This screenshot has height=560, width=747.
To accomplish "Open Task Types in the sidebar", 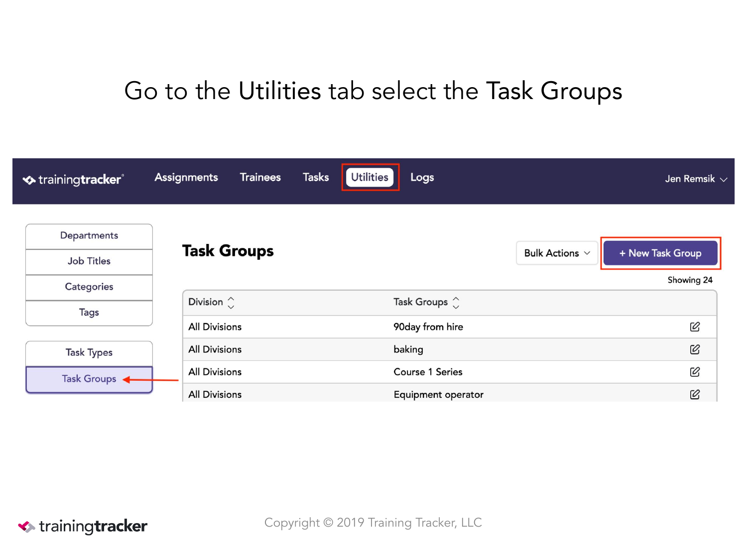I will click(x=89, y=353).
